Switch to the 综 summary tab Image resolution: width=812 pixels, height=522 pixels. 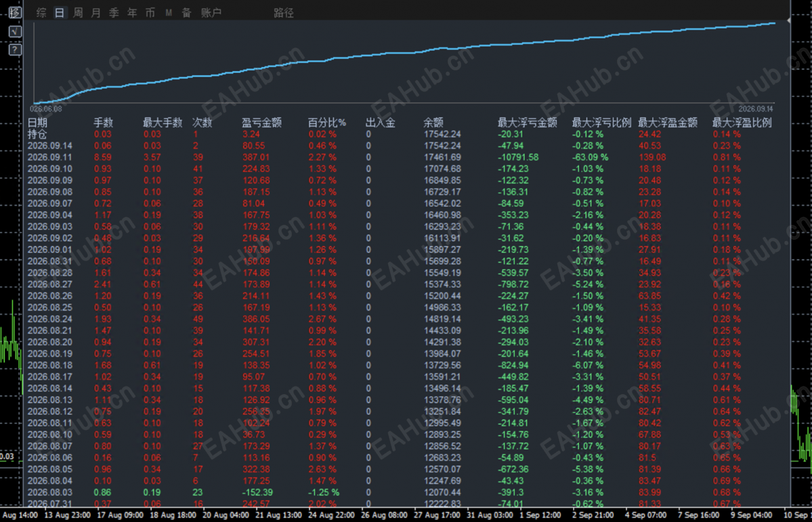(41, 13)
